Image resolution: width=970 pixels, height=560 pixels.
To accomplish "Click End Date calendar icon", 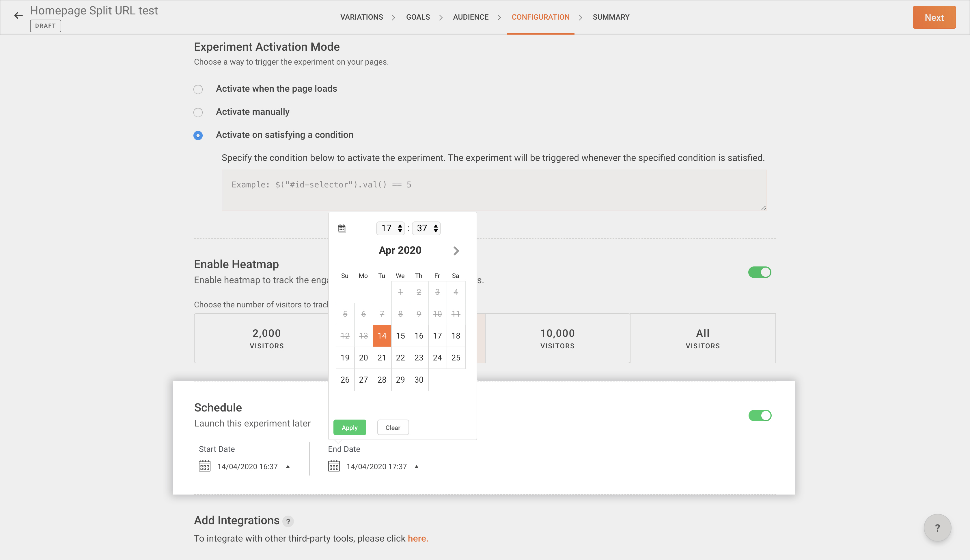I will coord(334,466).
